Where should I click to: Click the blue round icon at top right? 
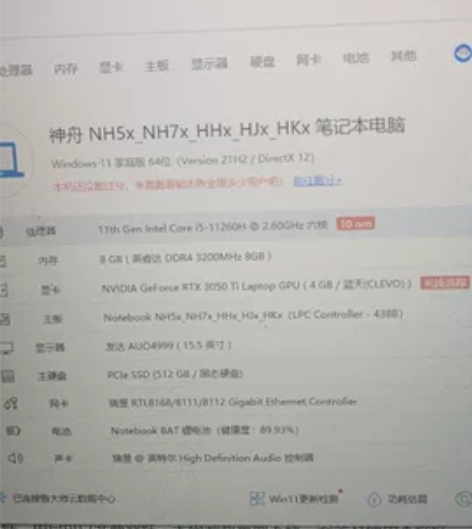[463, 53]
